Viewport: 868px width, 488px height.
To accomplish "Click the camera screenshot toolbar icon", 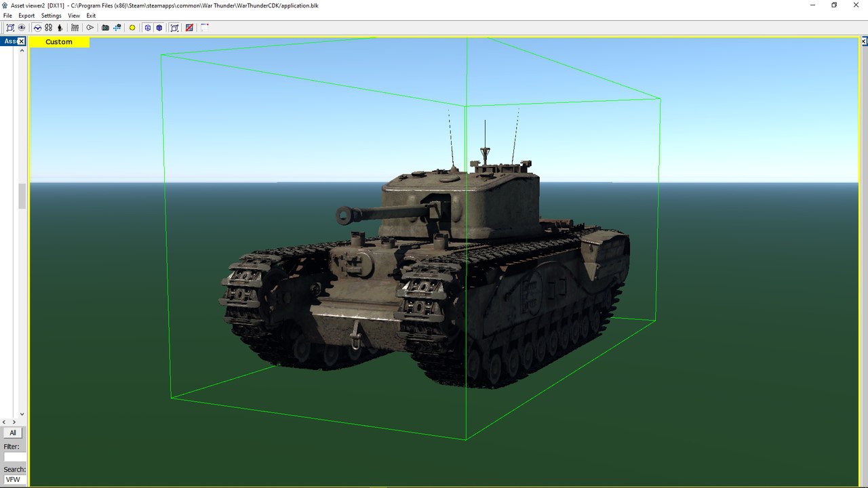I will pyautogui.click(x=105, y=28).
